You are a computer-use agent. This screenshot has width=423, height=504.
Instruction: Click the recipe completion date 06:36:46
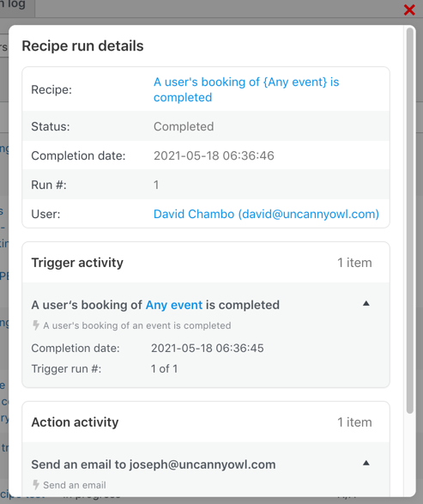(x=214, y=155)
